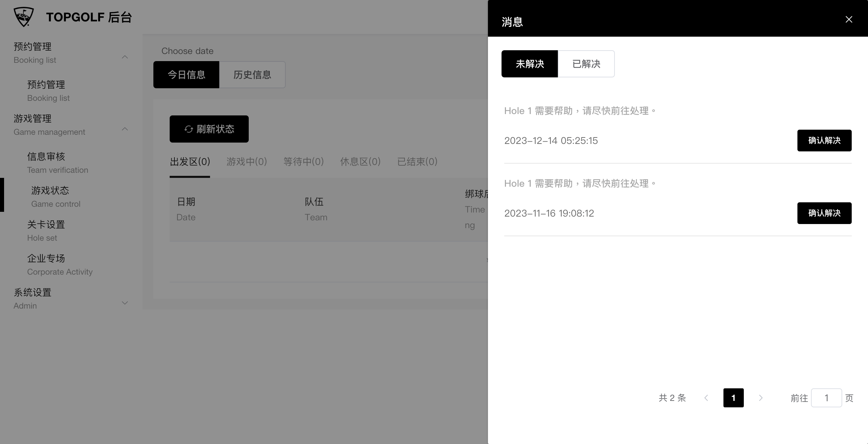This screenshot has width=868, height=444.
Task: Go to next page arrow in pagination
Action: [x=760, y=398]
